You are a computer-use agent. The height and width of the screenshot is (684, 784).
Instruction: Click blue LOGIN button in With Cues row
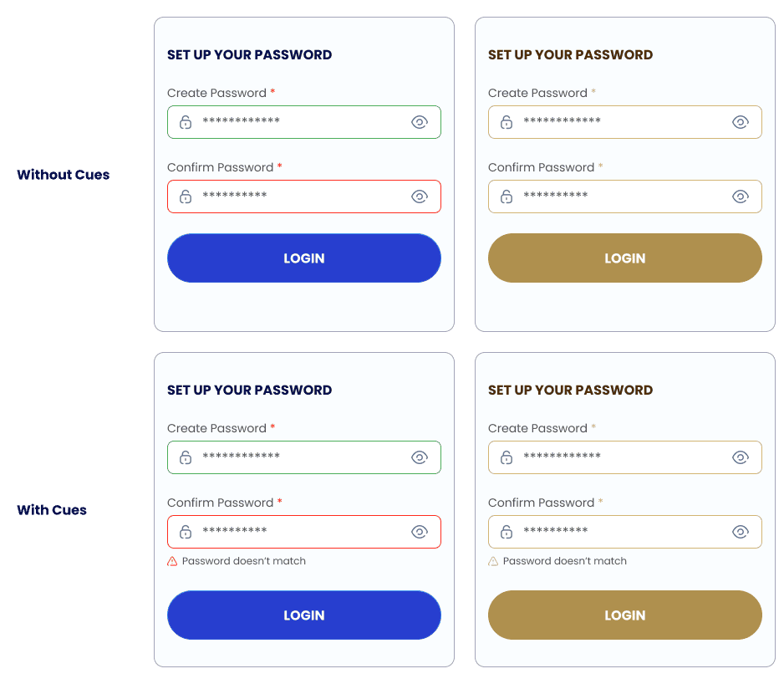pos(304,615)
